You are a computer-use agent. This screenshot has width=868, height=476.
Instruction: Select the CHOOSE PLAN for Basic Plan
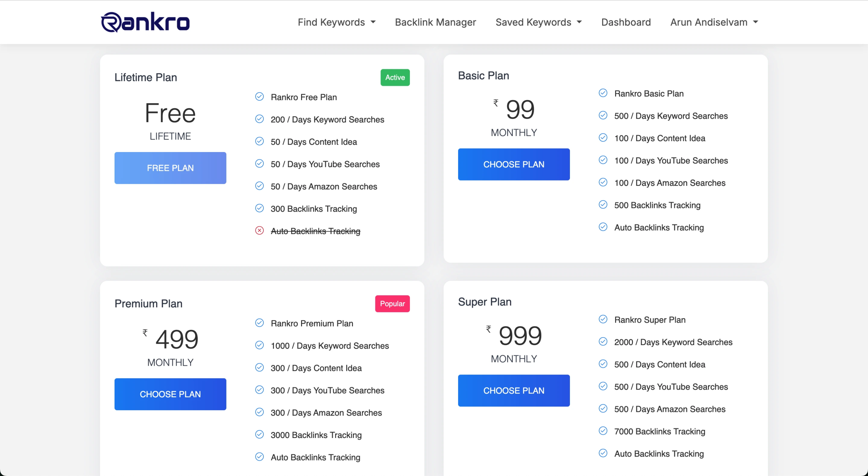514,164
